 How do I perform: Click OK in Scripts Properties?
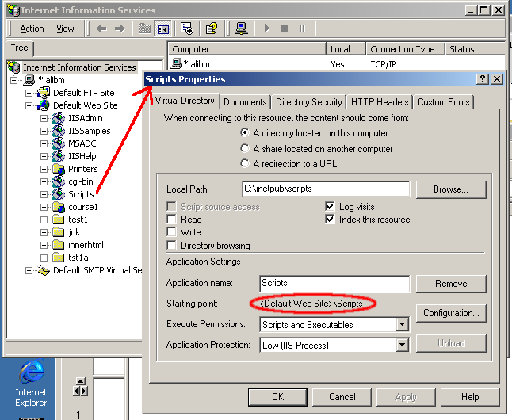pyautogui.click(x=277, y=397)
